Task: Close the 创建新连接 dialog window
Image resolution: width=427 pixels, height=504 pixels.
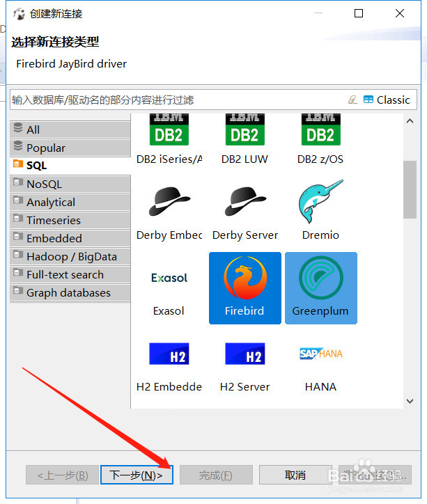Action: click(x=400, y=13)
